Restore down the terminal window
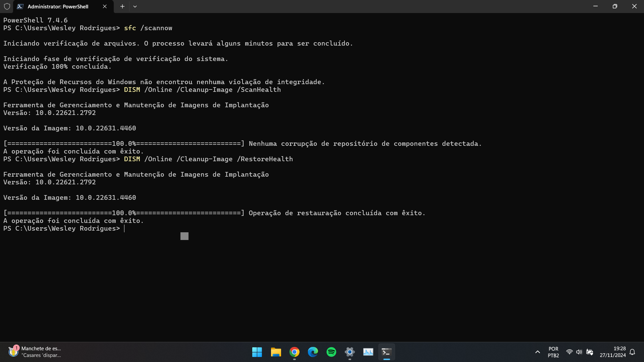 click(615, 6)
